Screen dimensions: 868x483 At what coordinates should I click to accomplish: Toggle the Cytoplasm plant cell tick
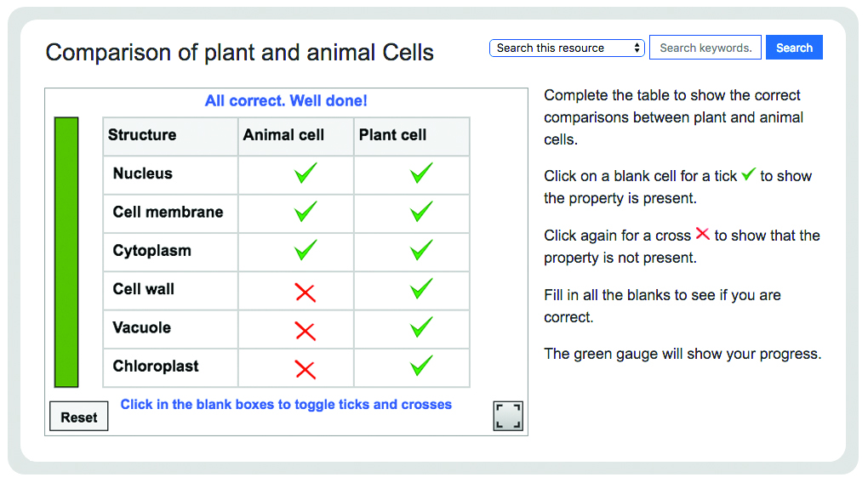tap(421, 250)
